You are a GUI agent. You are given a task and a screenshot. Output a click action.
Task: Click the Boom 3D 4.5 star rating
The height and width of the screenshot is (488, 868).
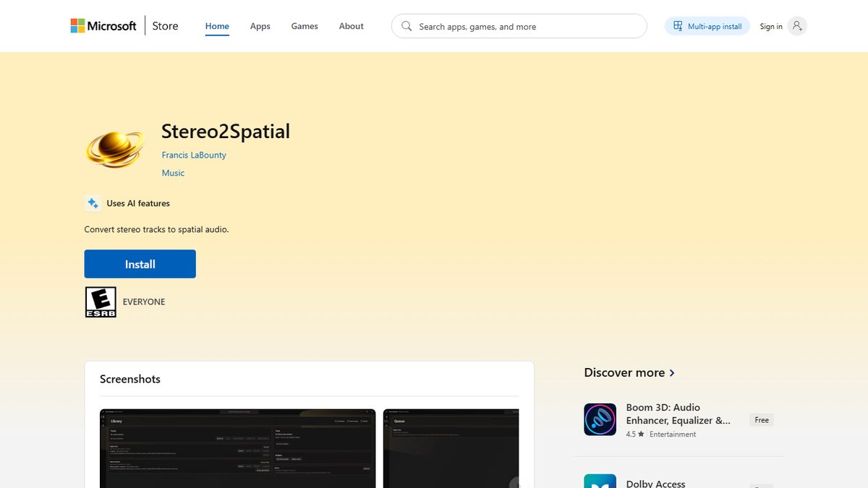pyautogui.click(x=634, y=434)
